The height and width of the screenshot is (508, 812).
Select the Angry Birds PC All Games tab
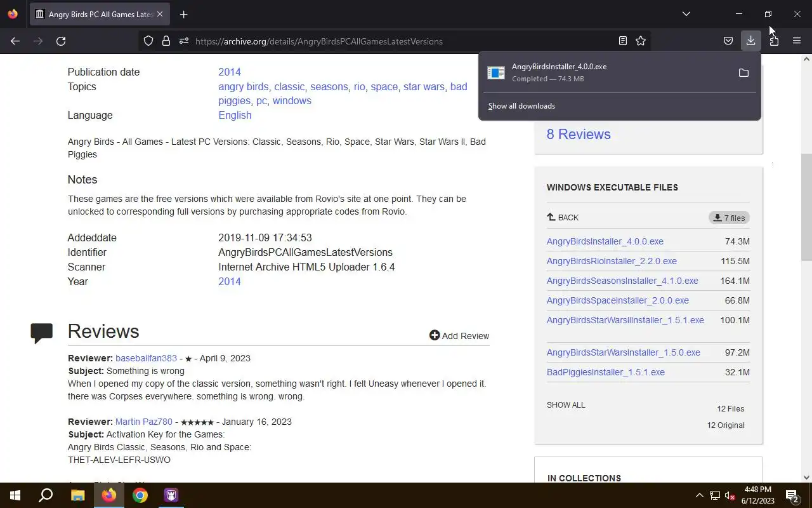100,14
